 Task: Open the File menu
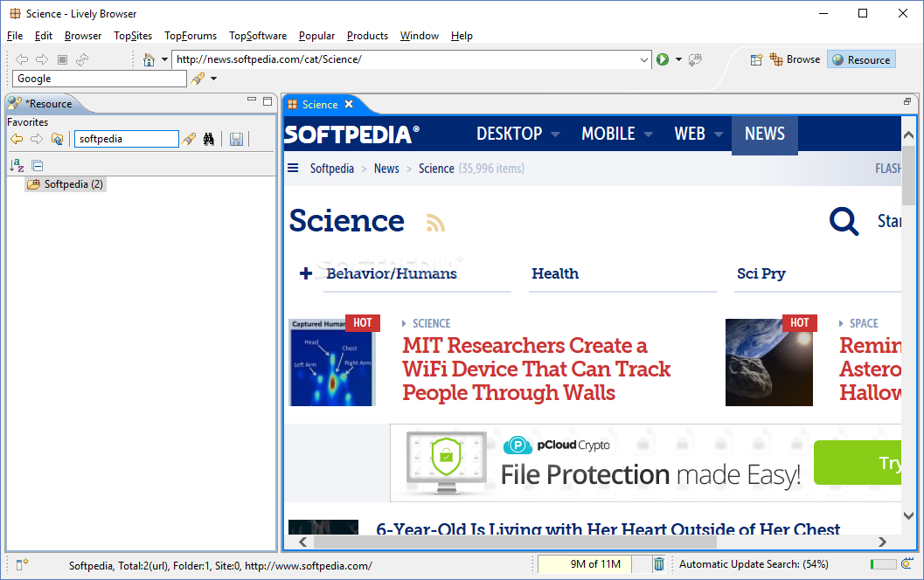tap(15, 36)
